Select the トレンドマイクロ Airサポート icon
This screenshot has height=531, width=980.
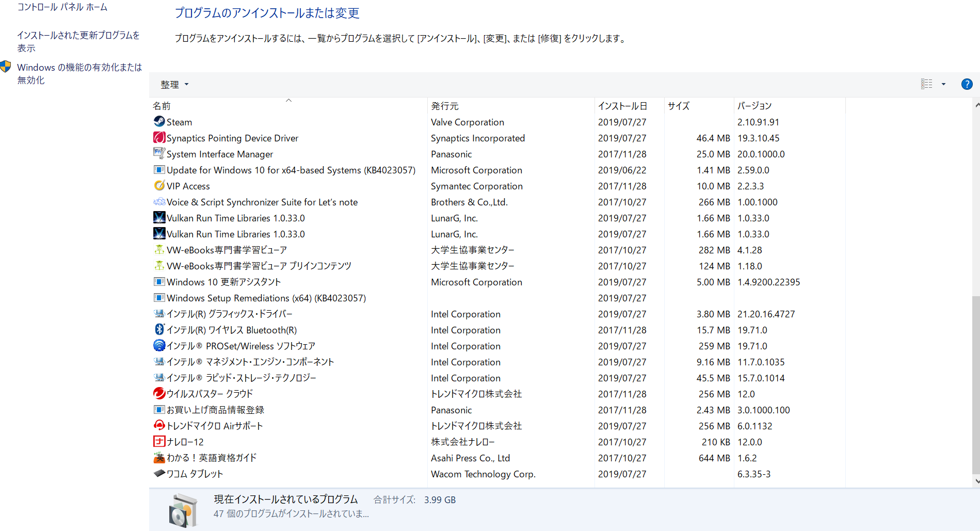(x=159, y=426)
